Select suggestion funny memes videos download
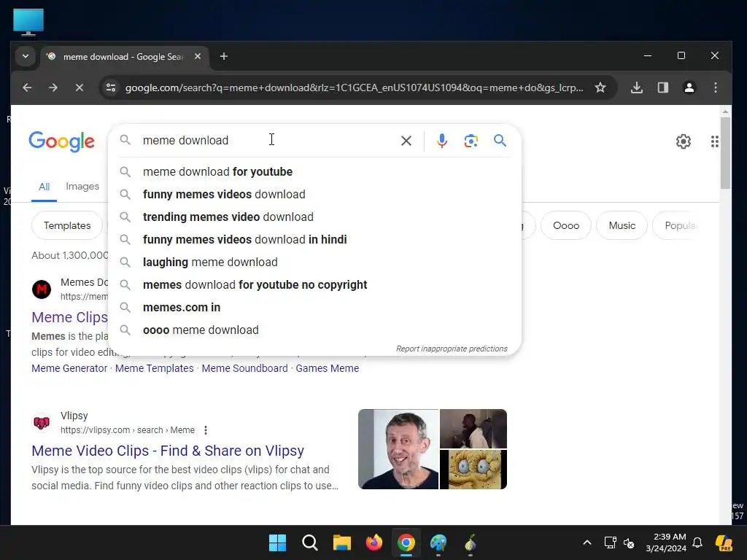Image resolution: width=747 pixels, height=560 pixels. click(x=315, y=194)
